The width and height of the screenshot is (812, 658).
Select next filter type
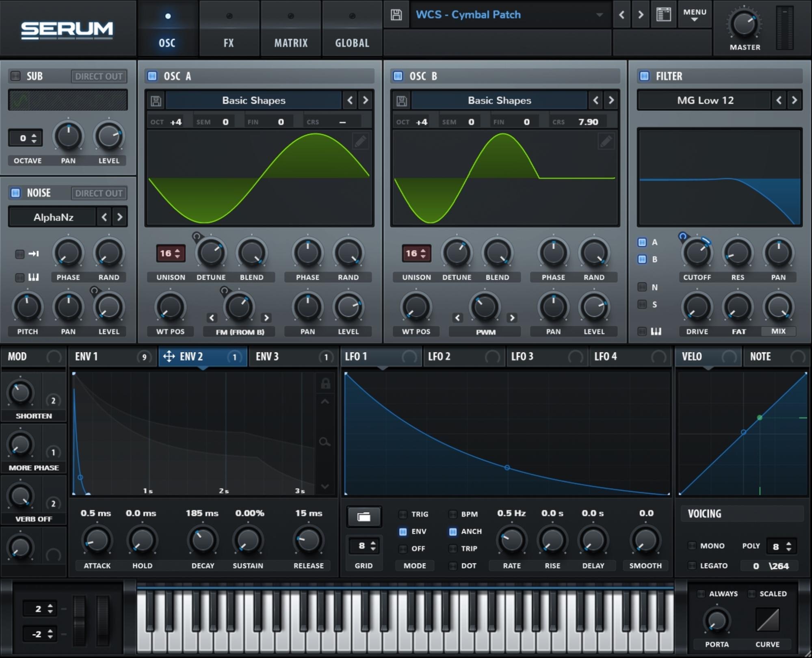[794, 100]
